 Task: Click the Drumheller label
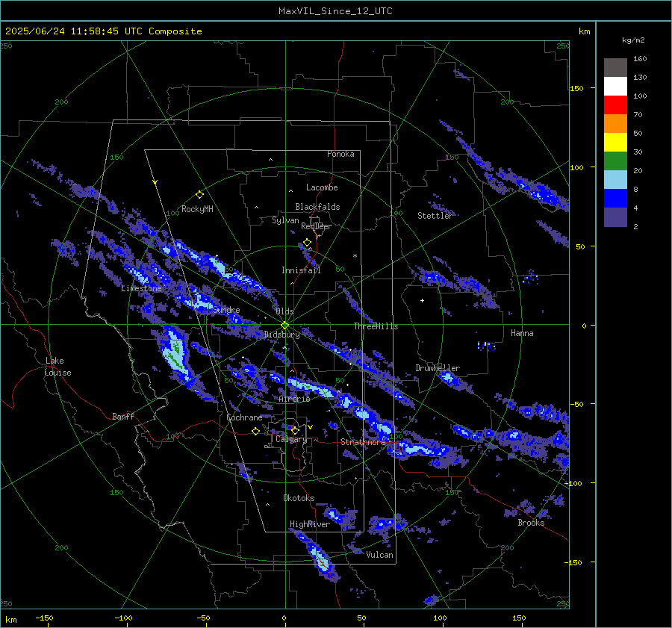[x=438, y=368]
